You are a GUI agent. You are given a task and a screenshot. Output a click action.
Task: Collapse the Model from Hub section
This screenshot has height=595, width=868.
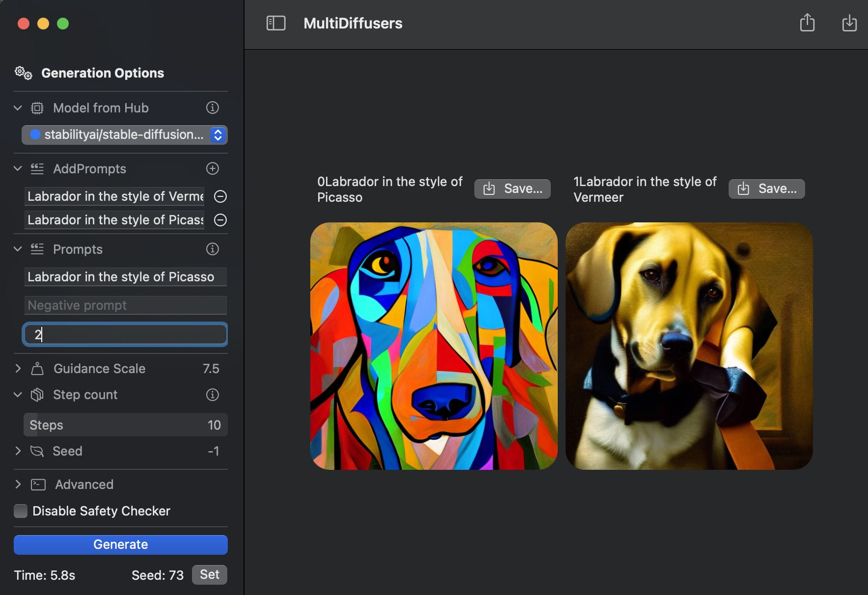[18, 108]
